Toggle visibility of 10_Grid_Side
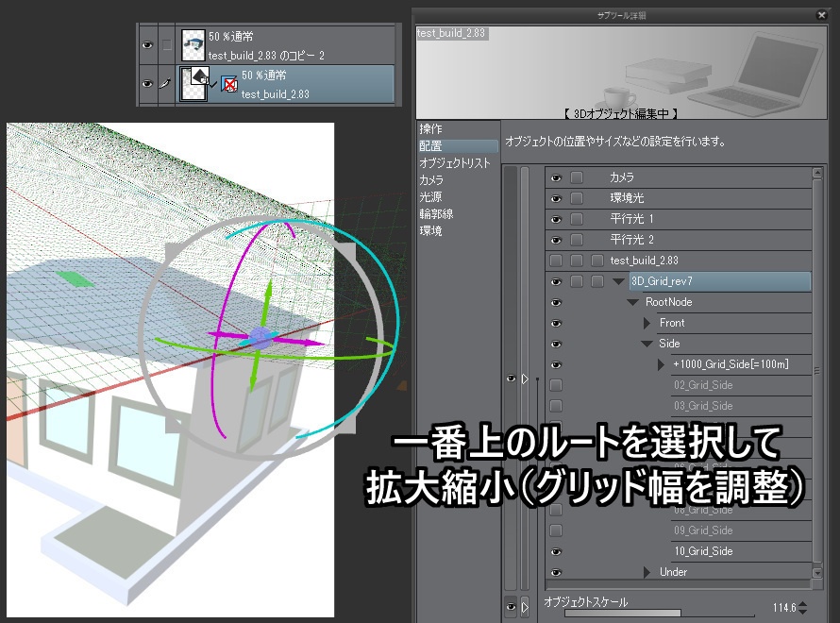Viewport: 840px width, 623px height. tap(557, 550)
